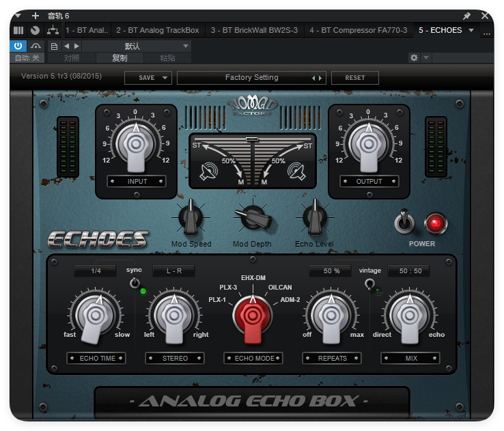Viewport: 504px width, 431px height.
Task: Click the vintage LED indicator
Action: click(x=378, y=291)
